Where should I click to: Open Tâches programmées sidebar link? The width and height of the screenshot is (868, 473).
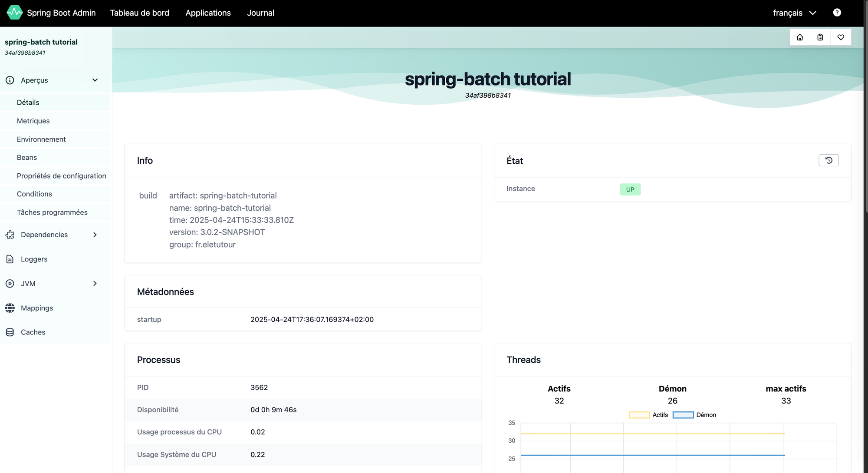pyautogui.click(x=52, y=212)
